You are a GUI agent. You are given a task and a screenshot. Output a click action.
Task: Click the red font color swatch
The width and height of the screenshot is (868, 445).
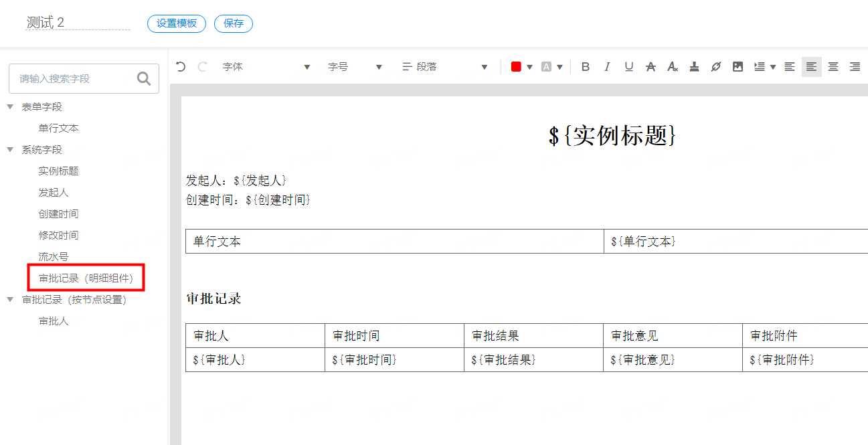[516, 67]
